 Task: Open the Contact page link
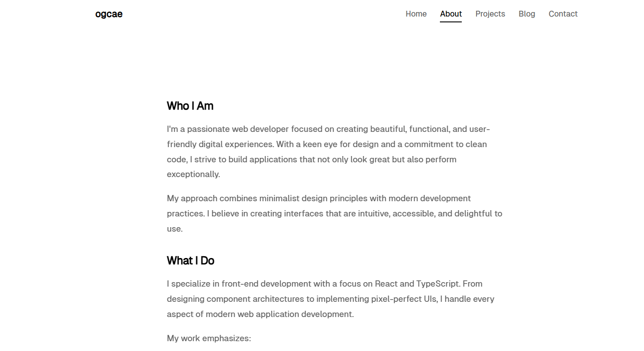[563, 14]
